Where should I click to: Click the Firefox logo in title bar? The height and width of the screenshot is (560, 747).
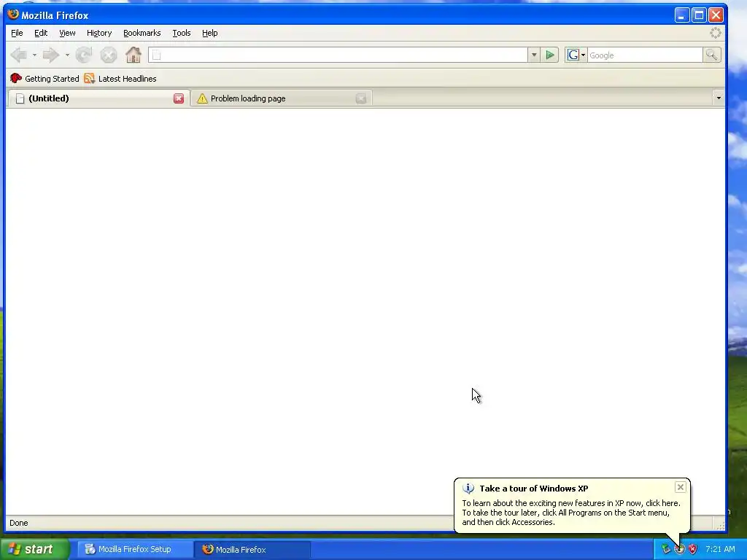[x=13, y=15]
